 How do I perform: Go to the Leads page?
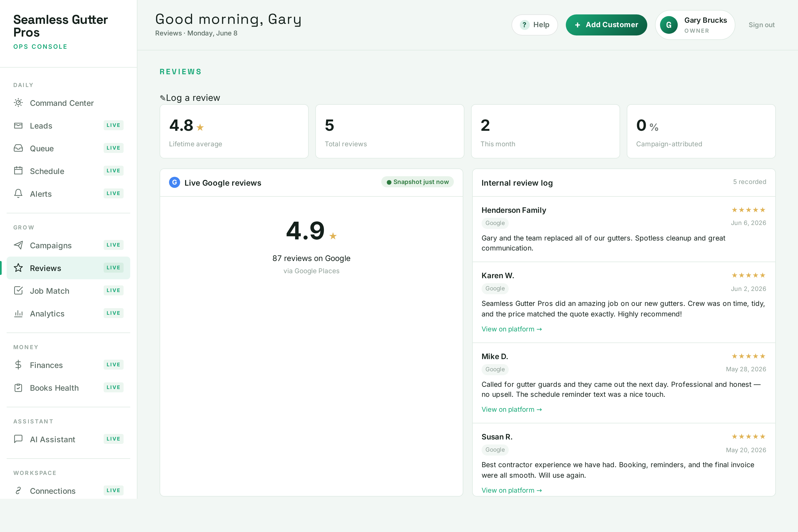coord(68,126)
